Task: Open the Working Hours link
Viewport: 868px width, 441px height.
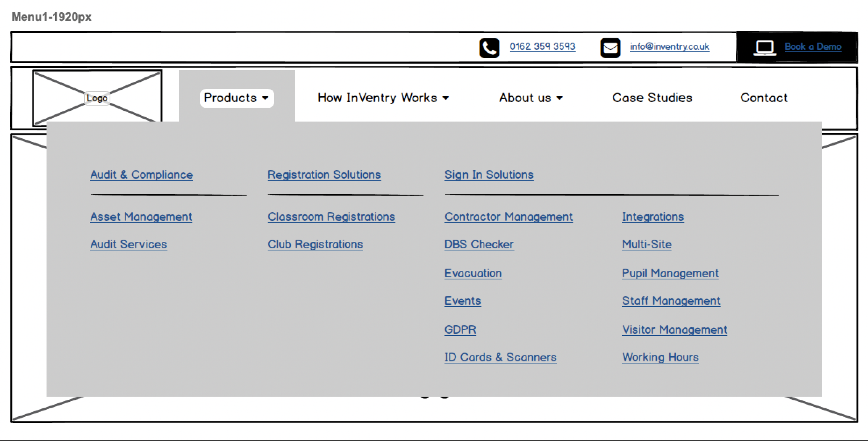Action: [x=661, y=357]
